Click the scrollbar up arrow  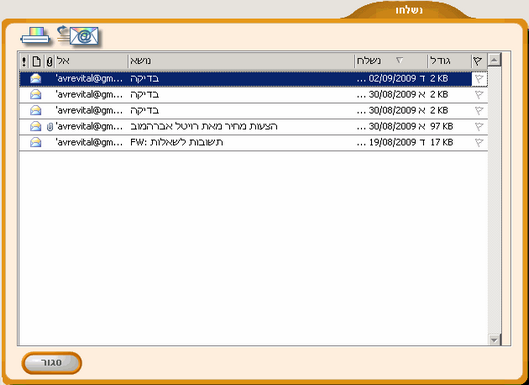[x=494, y=60]
